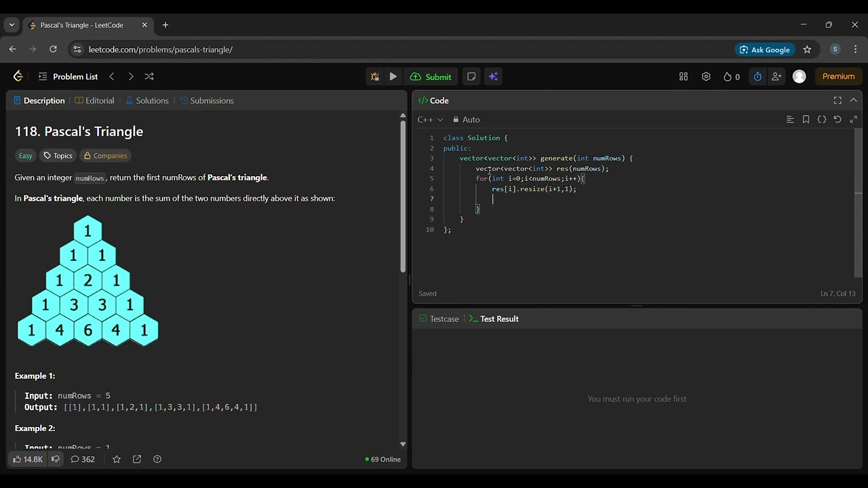Click the site information icon in address bar
868x488 pixels.
tap(77, 49)
